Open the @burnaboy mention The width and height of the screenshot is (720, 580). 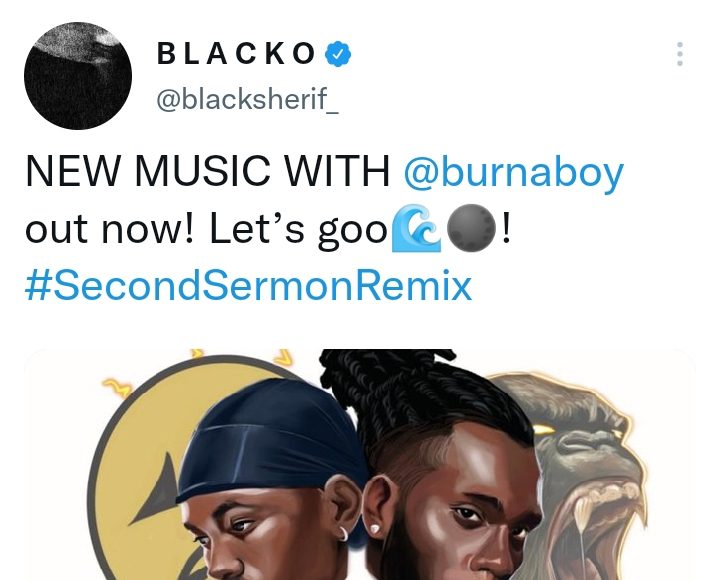point(513,173)
